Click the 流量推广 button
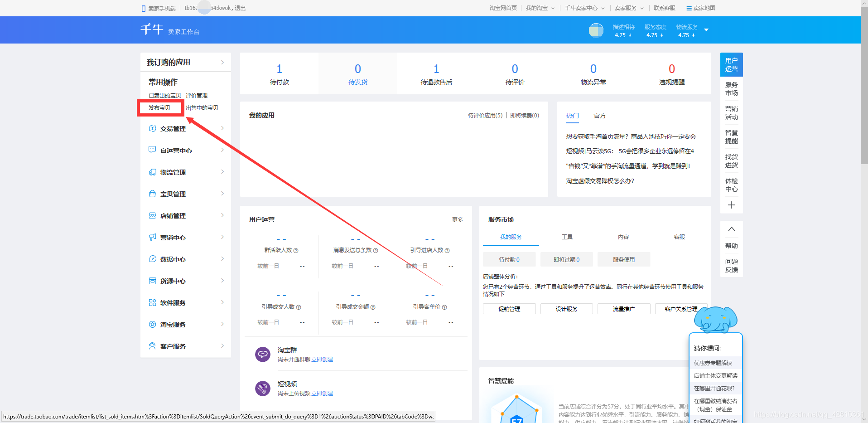The image size is (868, 423). coord(624,309)
